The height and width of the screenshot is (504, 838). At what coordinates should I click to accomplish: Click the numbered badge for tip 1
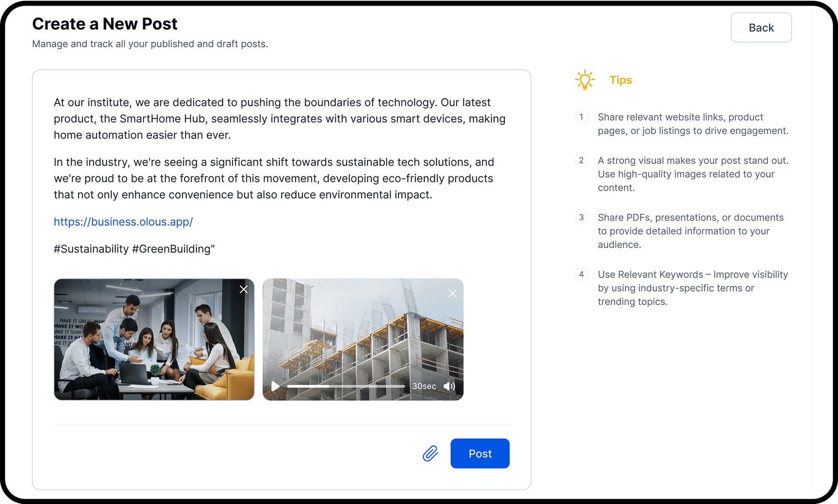[x=581, y=117]
